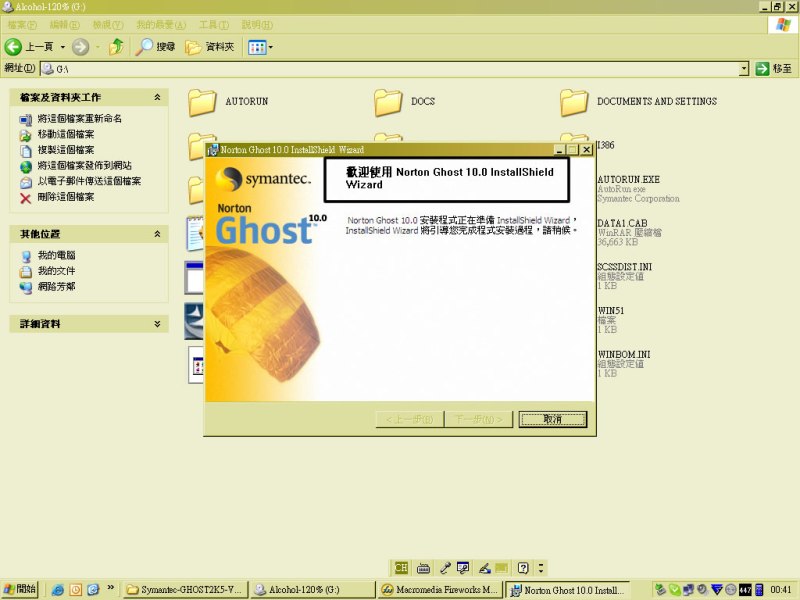Click the microphone icon in language bar

[x=445, y=568]
